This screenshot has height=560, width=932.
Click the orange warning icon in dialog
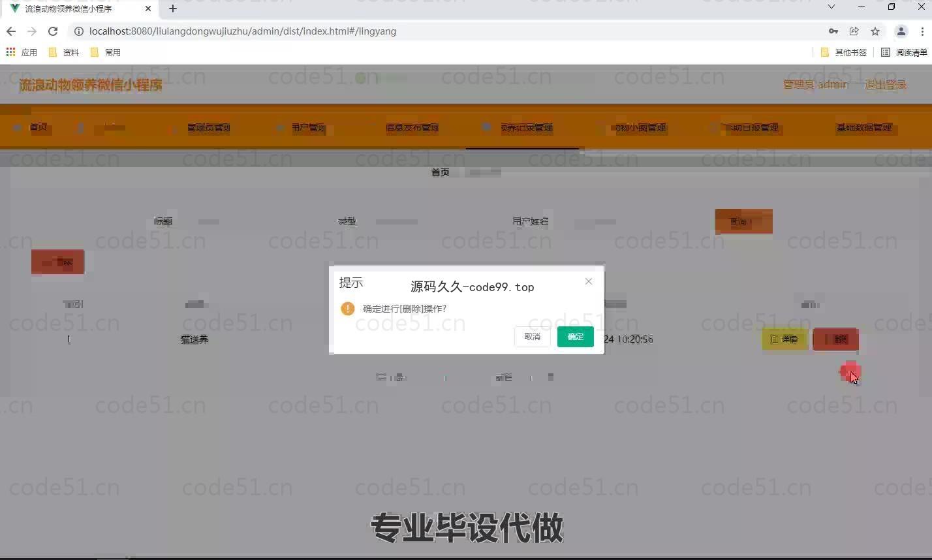(348, 309)
